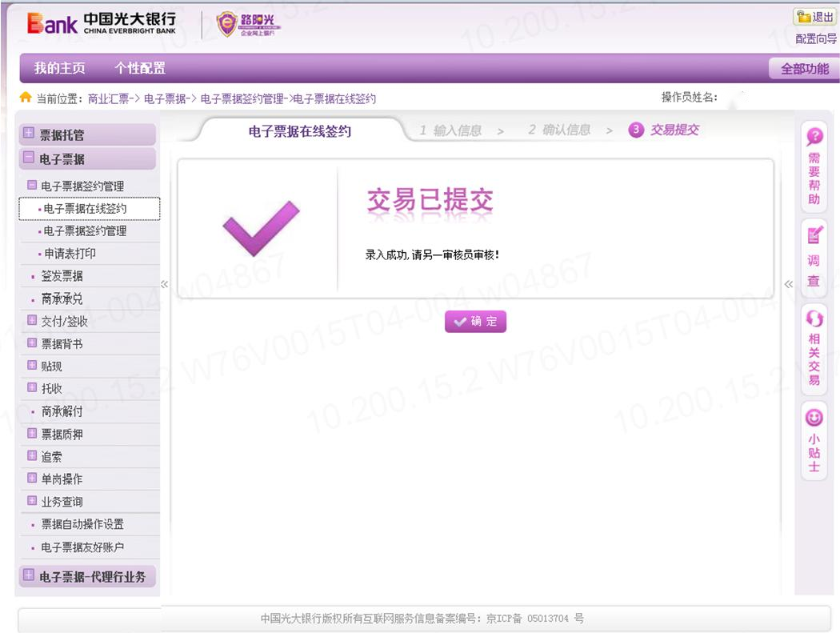
Task: Go to step 2 确认信息
Action: [559, 130]
